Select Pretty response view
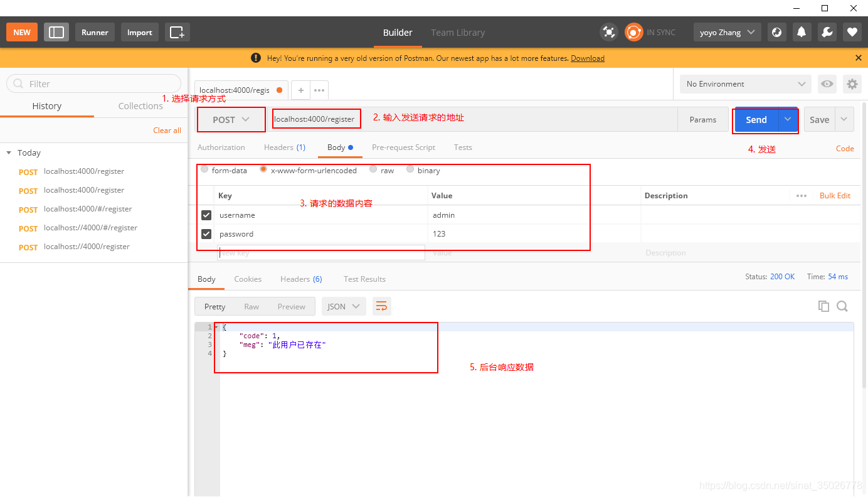 click(214, 306)
